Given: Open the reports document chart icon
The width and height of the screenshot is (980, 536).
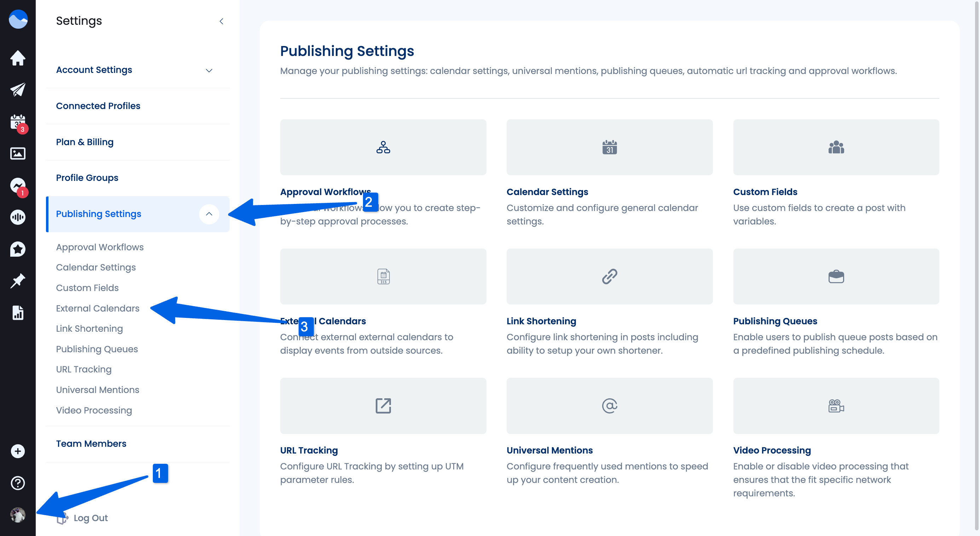Looking at the screenshot, I should coord(17,313).
